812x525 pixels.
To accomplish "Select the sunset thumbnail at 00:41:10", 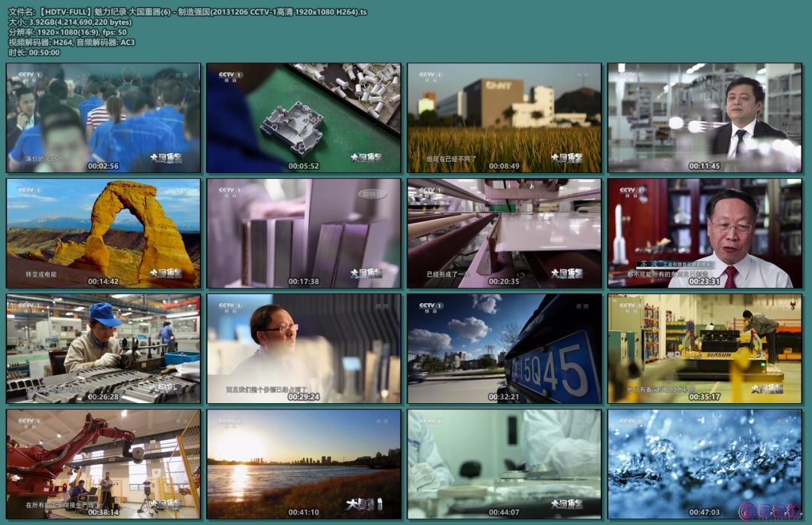I will point(304,464).
